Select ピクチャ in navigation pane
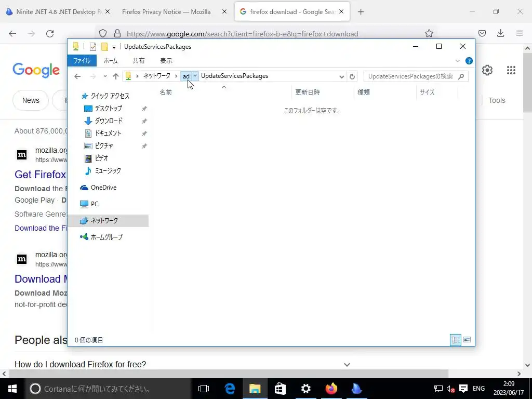Viewport: 532px width, 399px height. tap(103, 145)
